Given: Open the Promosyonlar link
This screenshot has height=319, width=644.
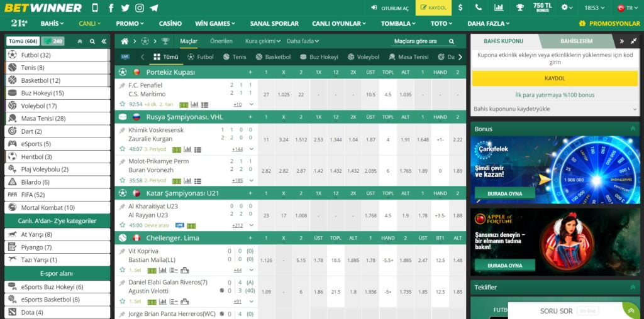Looking at the screenshot, I should coord(609,24).
